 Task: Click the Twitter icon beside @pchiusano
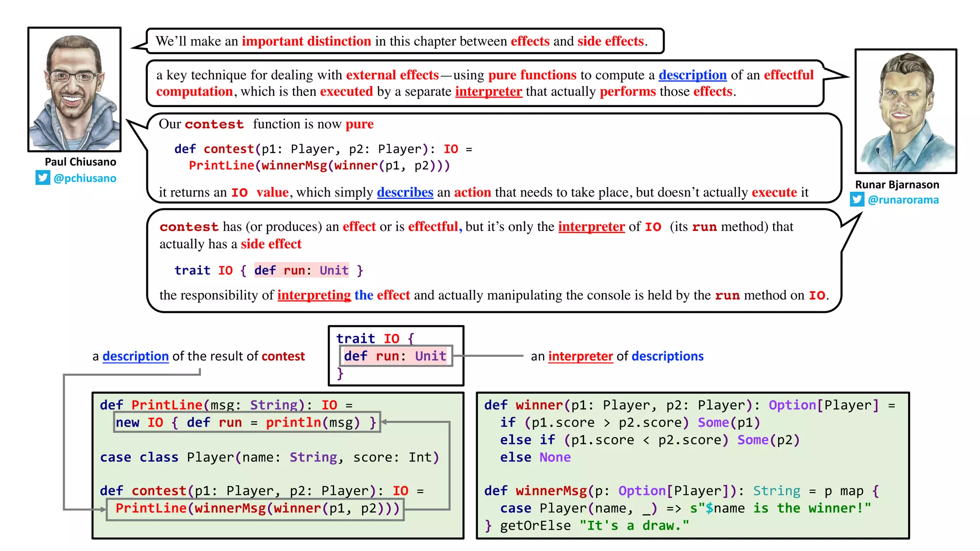pyautogui.click(x=43, y=178)
